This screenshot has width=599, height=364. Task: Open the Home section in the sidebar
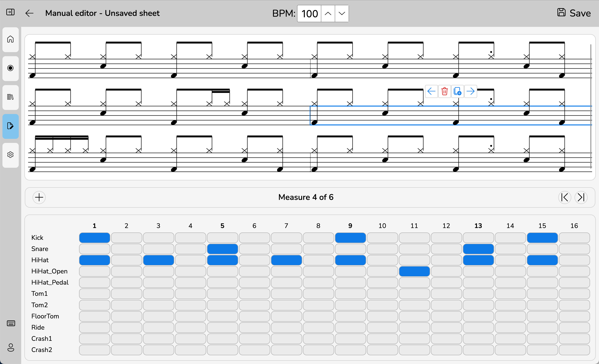click(x=10, y=39)
